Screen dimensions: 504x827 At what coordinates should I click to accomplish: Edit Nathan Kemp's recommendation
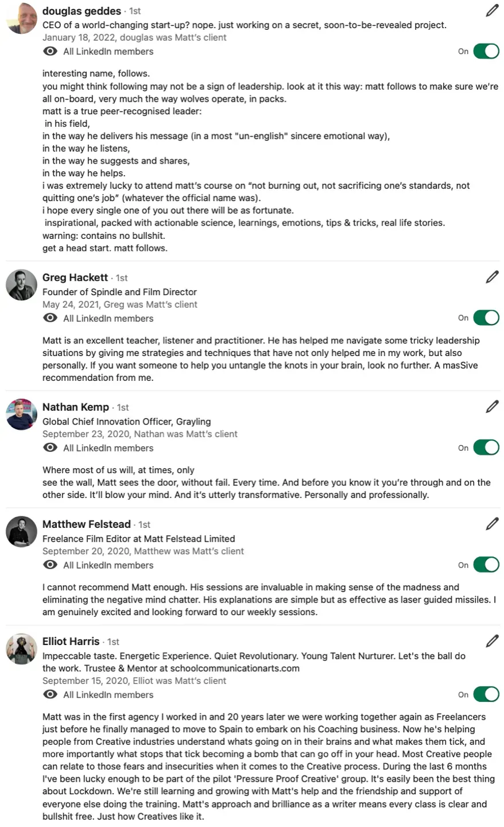(492, 407)
